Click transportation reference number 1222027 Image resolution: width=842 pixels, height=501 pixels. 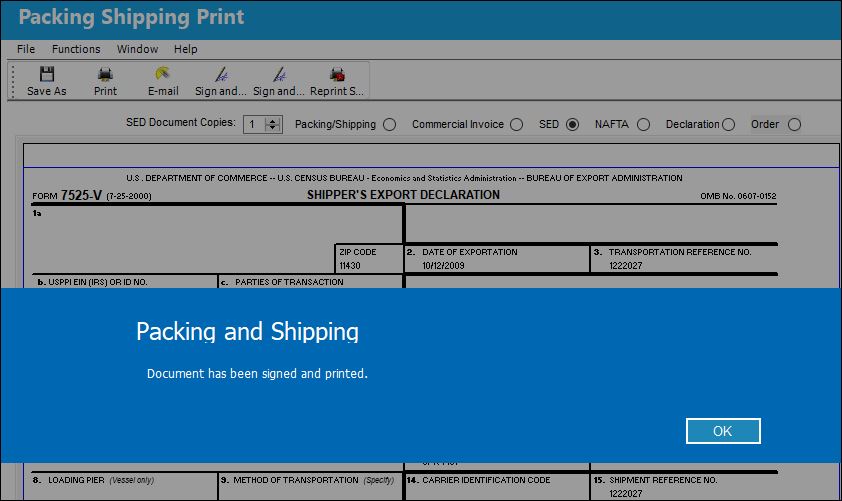coord(626,266)
